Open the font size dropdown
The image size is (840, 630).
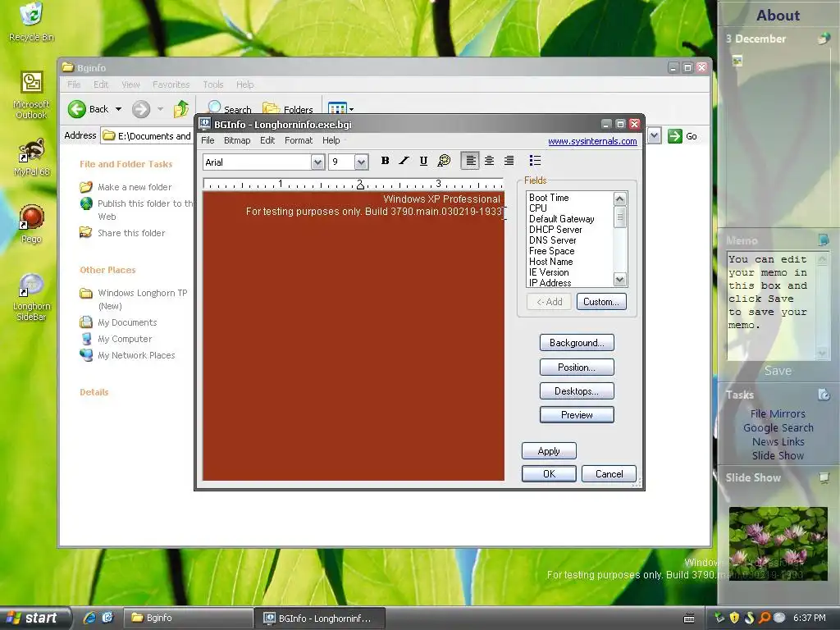[361, 162]
